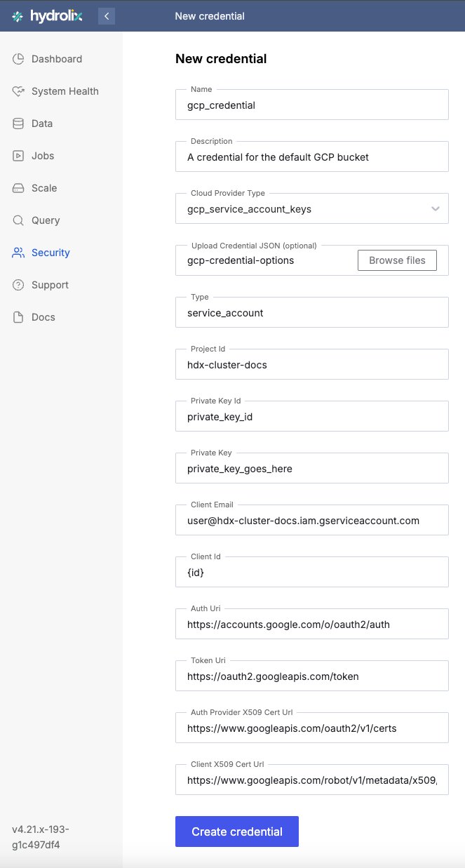Select the Scale server icon
The height and width of the screenshot is (868, 465).
(x=20, y=188)
